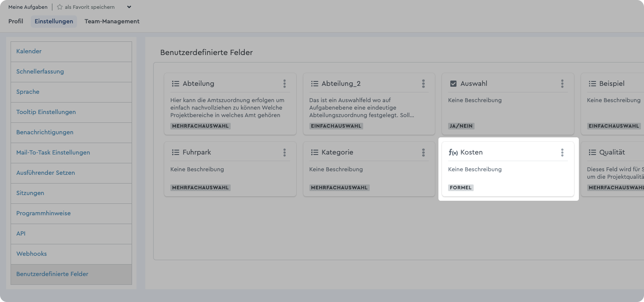Open Programmhinweise in sidebar
This screenshot has width=644, height=302.
[x=71, y=214]
